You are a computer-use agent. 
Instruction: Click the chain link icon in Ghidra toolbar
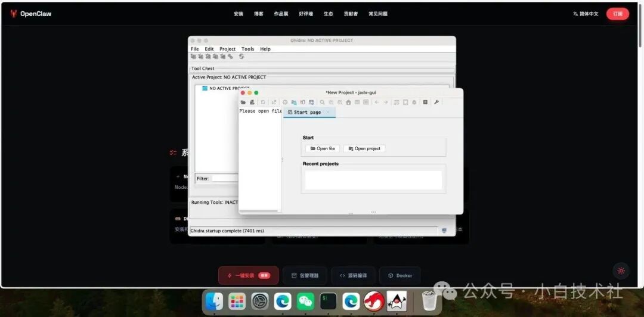click(230, 57)
